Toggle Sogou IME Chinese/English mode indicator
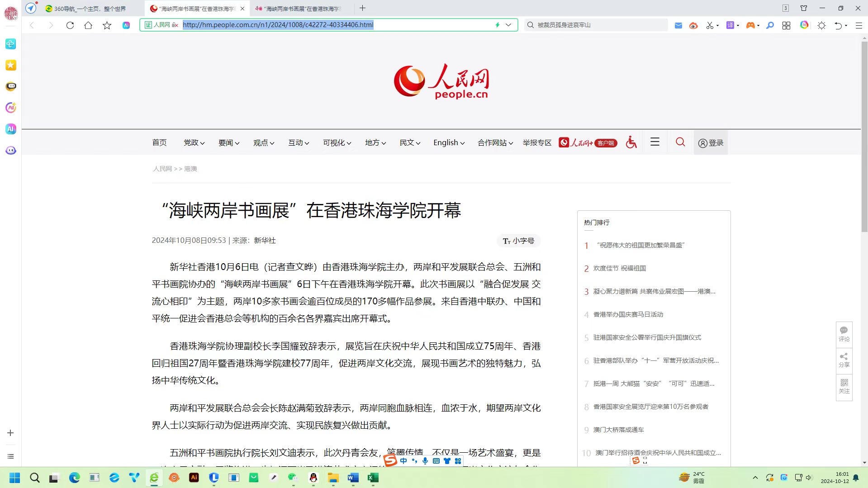 tap(403, 461)
